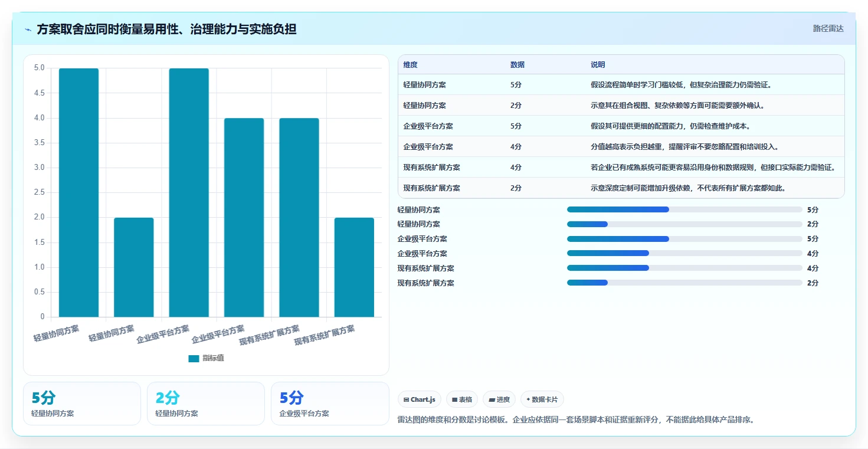Click the last 现有系统扩展方案 bar valued 2
This screenshot has width=868, height=449.
[x=354, y=267]
